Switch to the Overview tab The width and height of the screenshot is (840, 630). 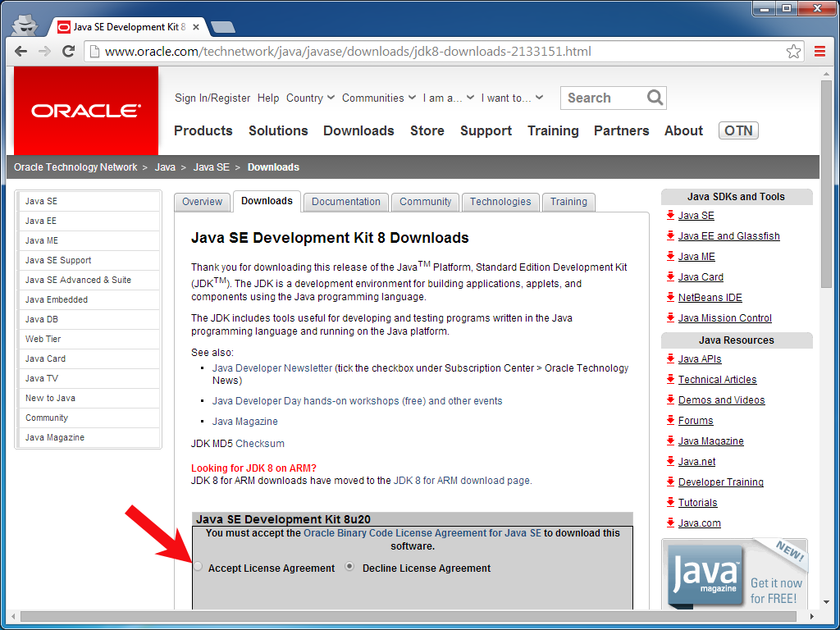point(202,202)
